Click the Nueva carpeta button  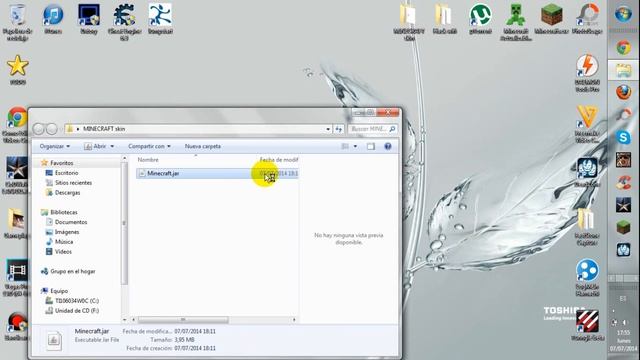click(x=203, y=146)
